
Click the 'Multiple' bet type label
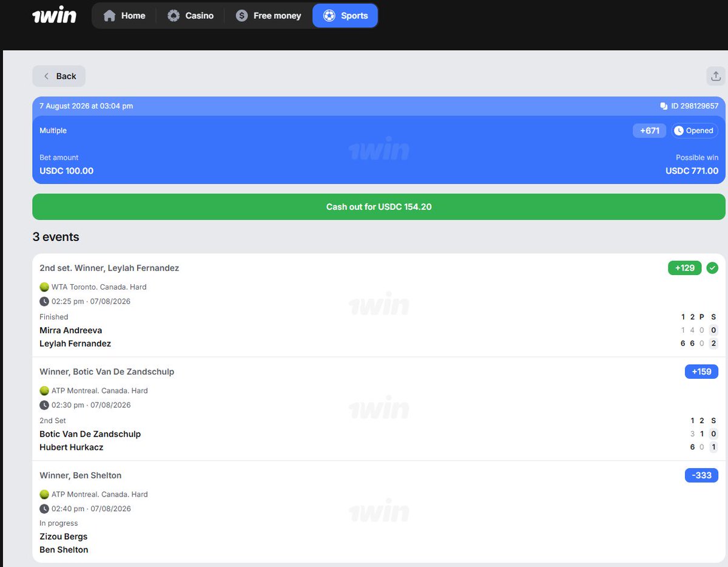[x=53, y=131]
